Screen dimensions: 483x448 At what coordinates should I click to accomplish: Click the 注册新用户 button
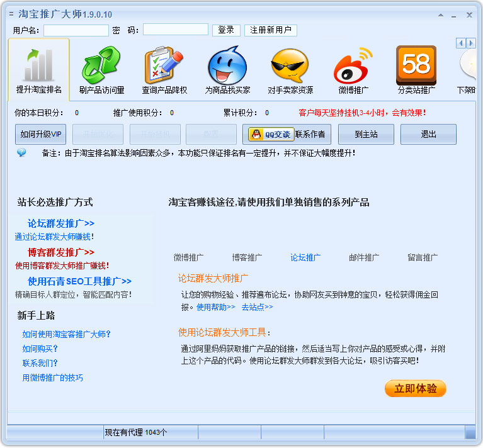[271, 30]
